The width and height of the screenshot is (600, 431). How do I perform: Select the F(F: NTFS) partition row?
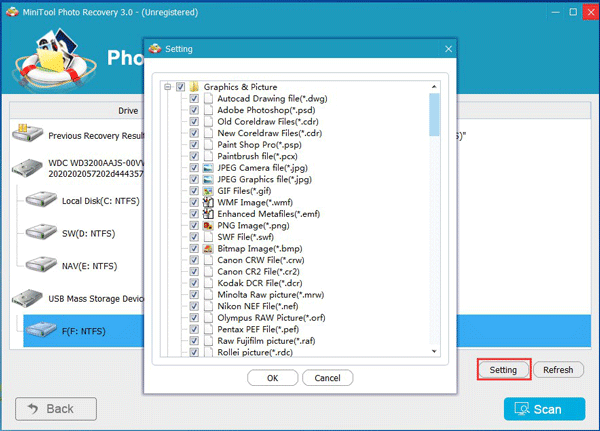coord(84,331)
